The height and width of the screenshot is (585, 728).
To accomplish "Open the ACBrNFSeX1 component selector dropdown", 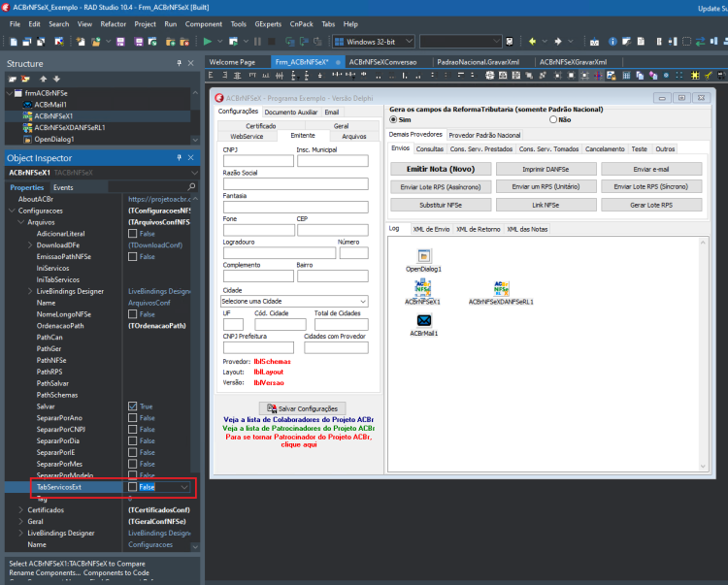I will click(194, 173).
